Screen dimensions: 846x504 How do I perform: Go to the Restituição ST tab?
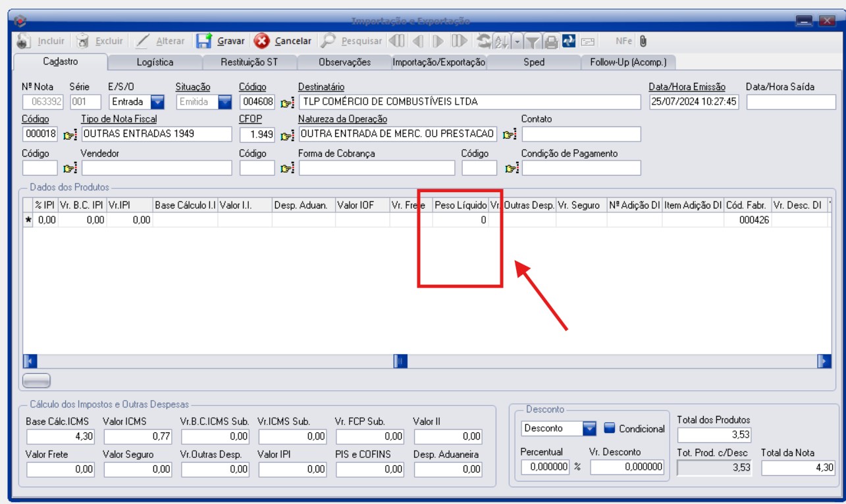[249, 62]
